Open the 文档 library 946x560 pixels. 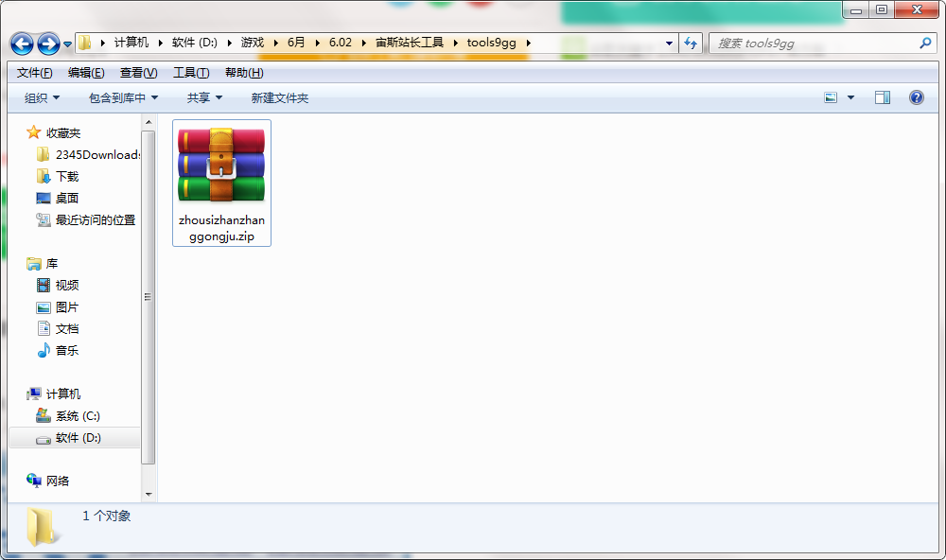click(67, 329)
